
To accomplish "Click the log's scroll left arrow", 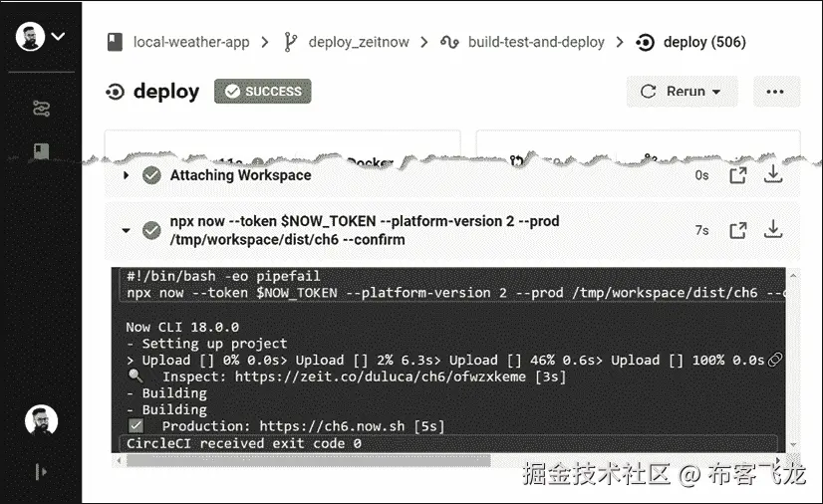I will click(120, 460).
